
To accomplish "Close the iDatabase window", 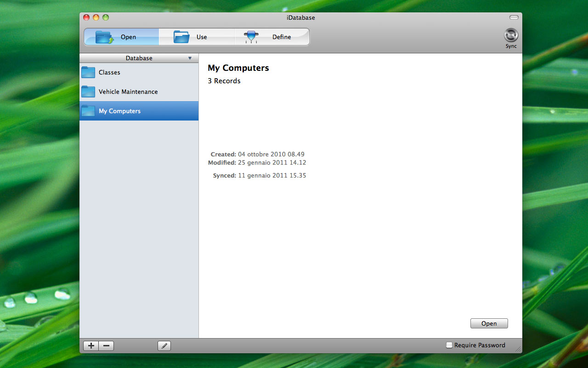I will click(86, 17).
